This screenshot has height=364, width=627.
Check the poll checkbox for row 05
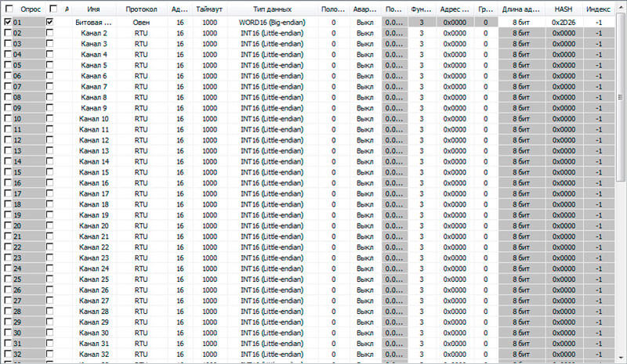coord(8,65)
